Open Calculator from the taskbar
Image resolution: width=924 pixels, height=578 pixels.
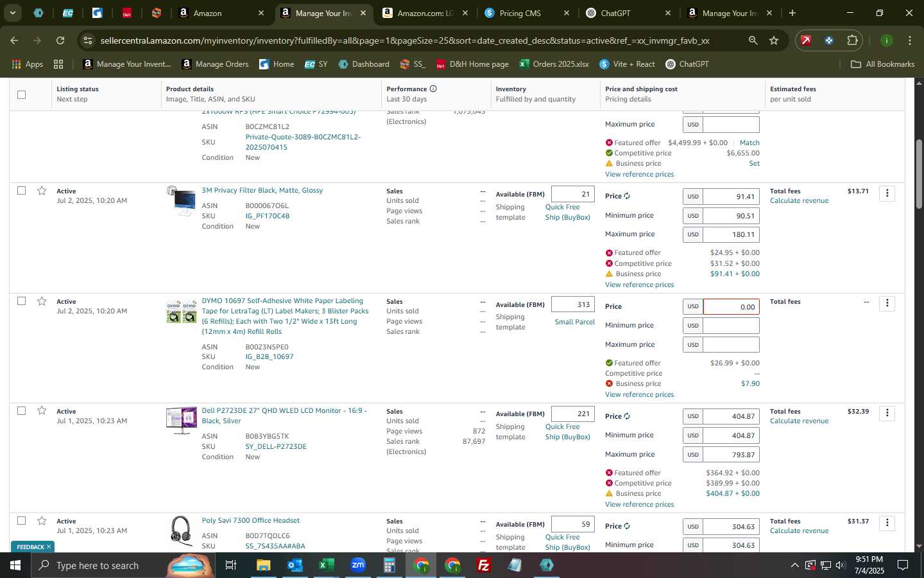389,565
